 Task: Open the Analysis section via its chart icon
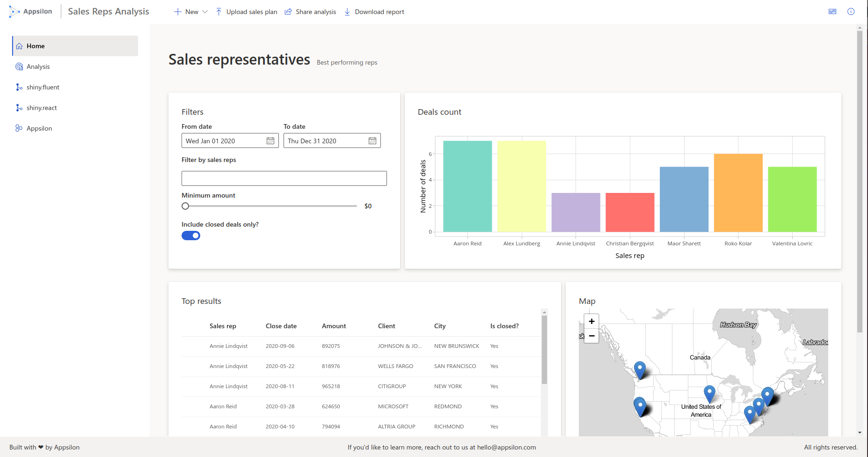coord(19,66)
